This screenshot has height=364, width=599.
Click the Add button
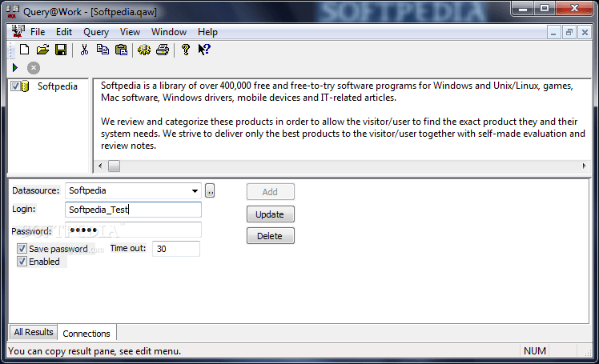coord(271,192)
